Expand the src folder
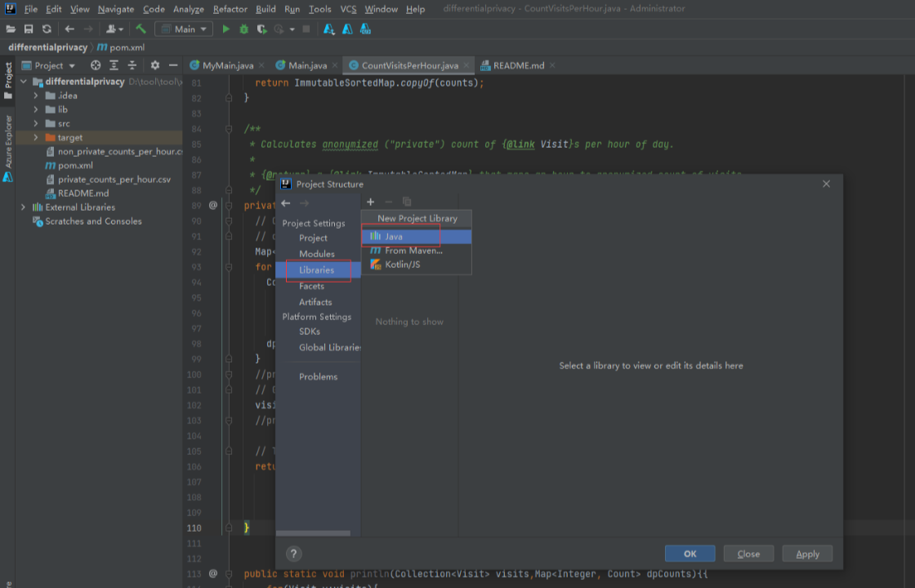Screen dimensions: 915x588 tap(36, 123)
